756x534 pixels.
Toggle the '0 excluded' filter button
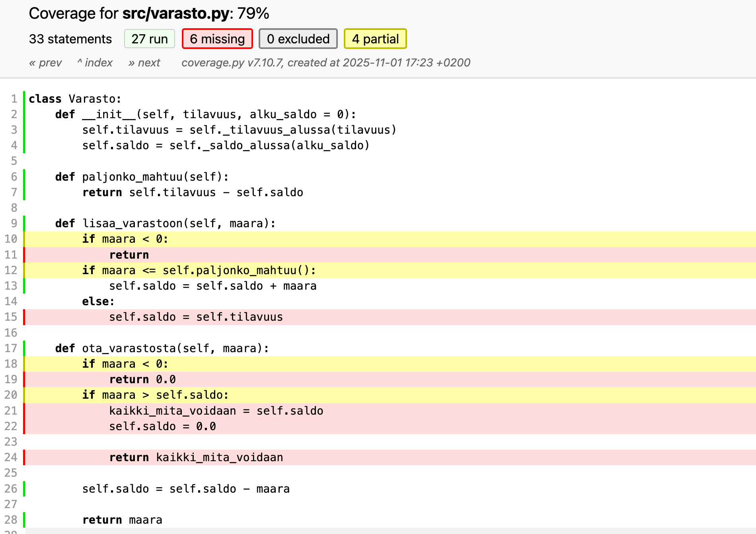pos(298,39)
